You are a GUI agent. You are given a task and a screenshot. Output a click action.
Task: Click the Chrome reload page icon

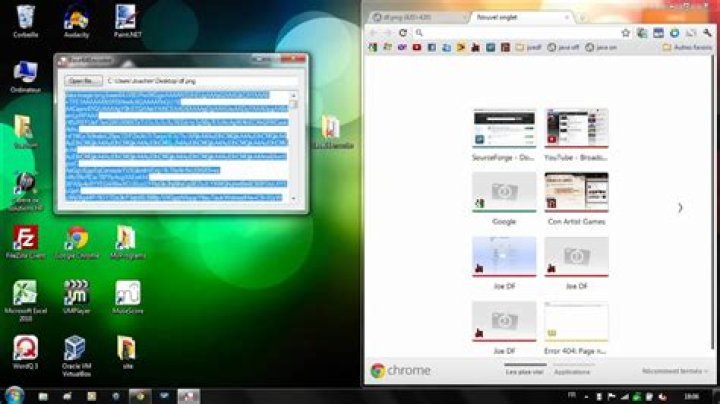(x=403, y=33)
